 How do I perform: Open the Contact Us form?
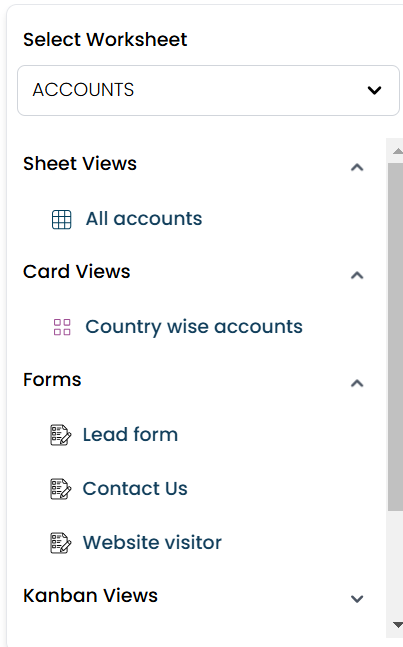(x=135, y=489)
